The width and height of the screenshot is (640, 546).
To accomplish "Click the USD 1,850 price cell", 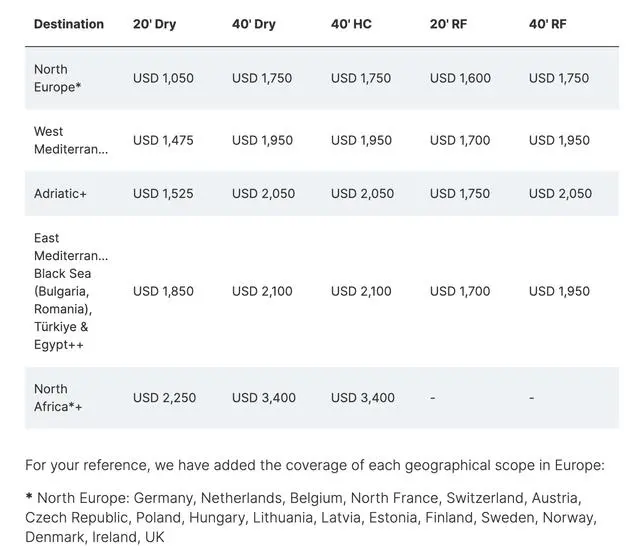I will pyautogui.click(x=163, y=291).
